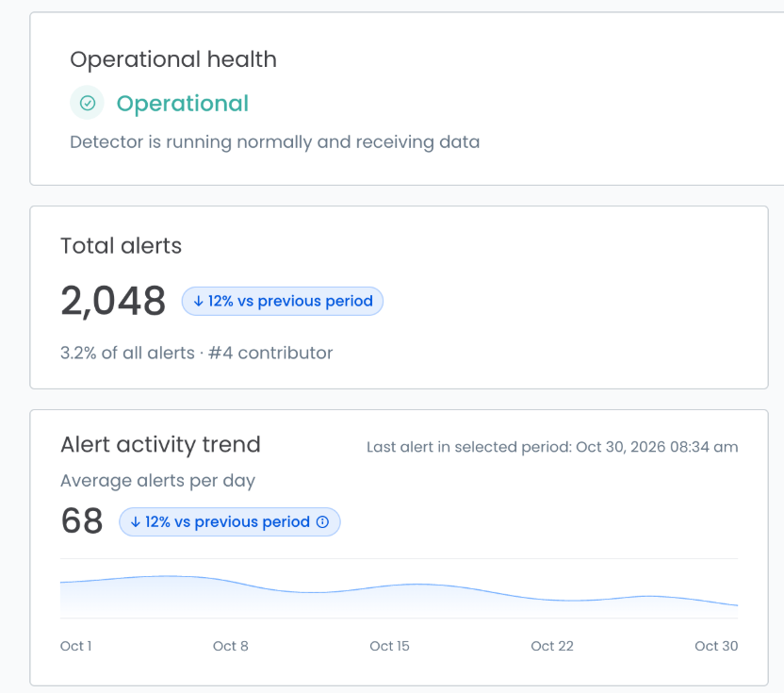This screenshot has height=693, width=784.
Task: Click the info icon beside average alerts badge
Action: (x=323, y=522)
